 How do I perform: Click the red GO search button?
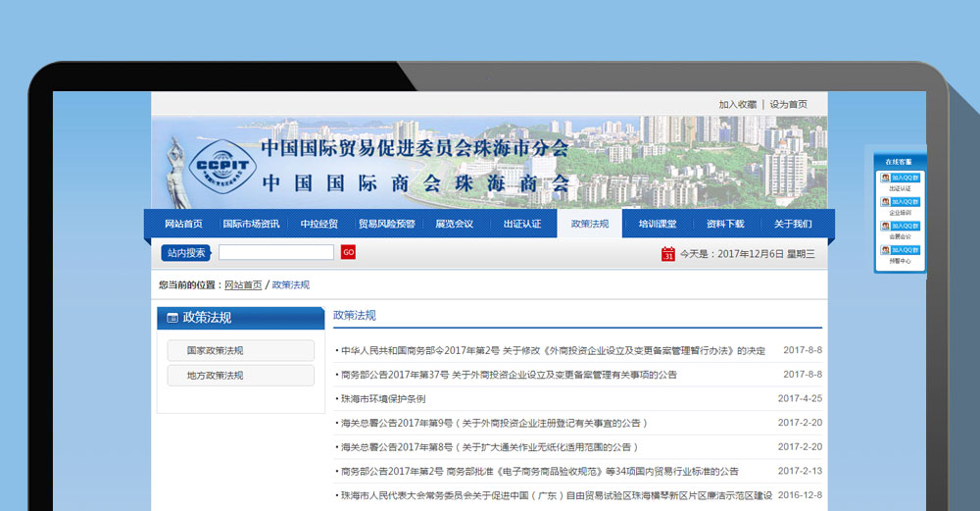click(x=348, y=252)
